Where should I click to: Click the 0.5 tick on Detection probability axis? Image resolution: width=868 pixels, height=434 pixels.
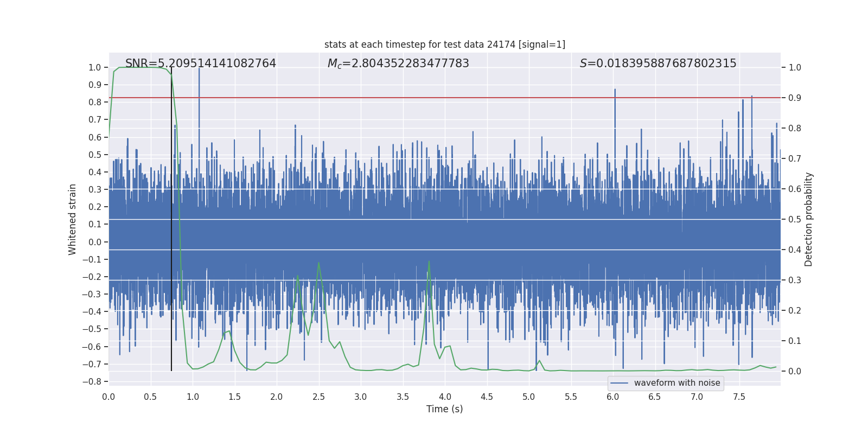[795, 219]
